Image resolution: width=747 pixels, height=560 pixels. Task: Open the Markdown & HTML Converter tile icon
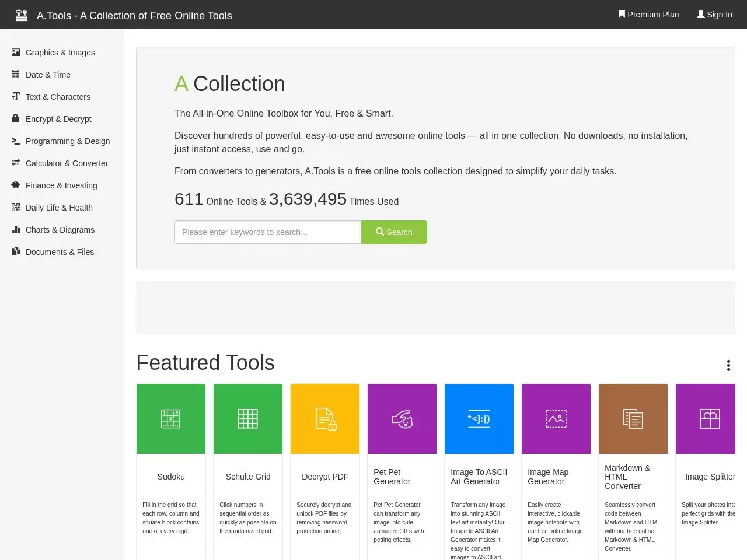633,419
